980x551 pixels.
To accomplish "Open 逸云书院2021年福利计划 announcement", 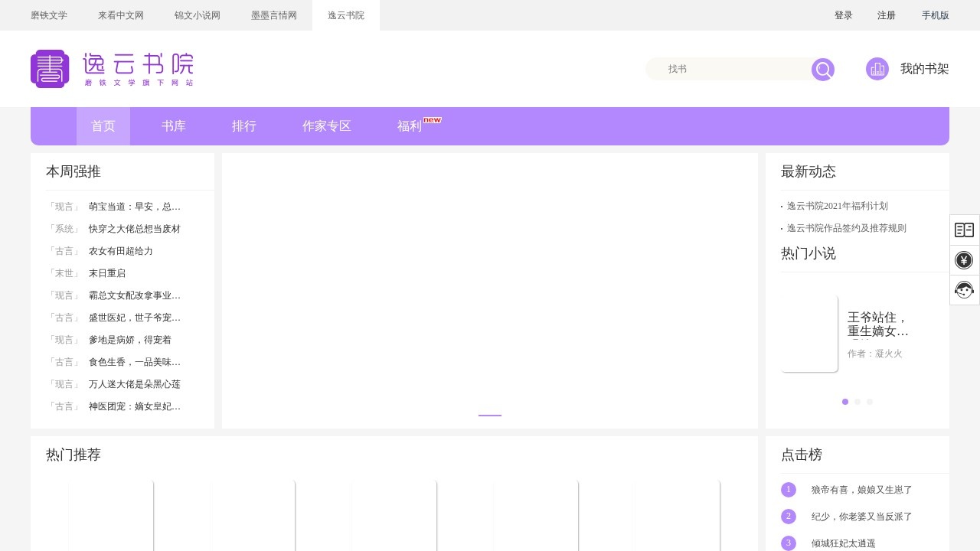I will 837,206.
